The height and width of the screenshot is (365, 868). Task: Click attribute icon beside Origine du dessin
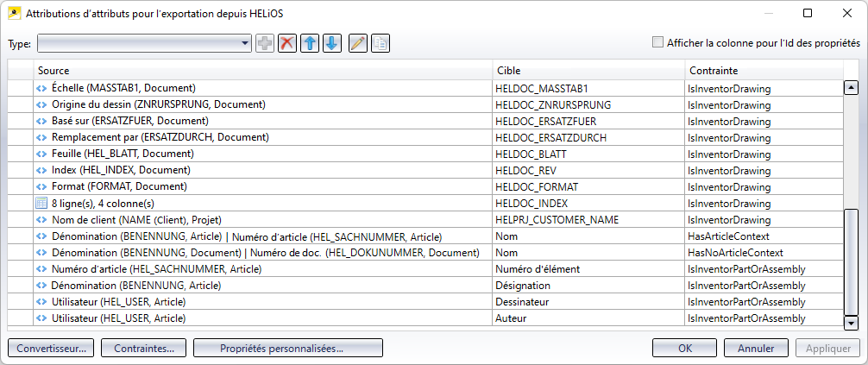(x=41, y=104)
